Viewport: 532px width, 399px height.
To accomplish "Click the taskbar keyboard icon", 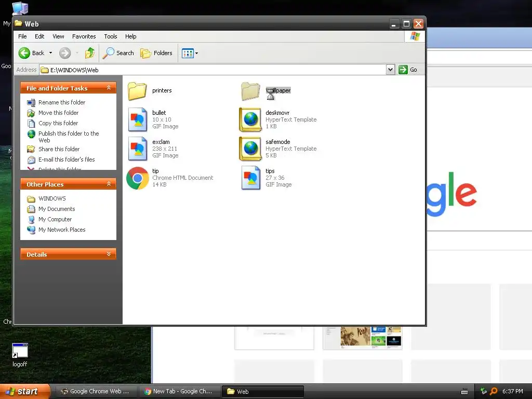I will (x=464, y=392).
